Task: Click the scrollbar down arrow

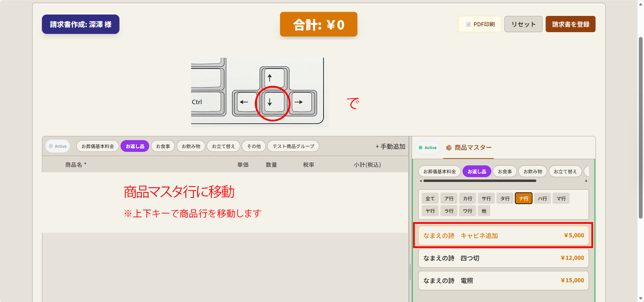Action: (641, 299)
